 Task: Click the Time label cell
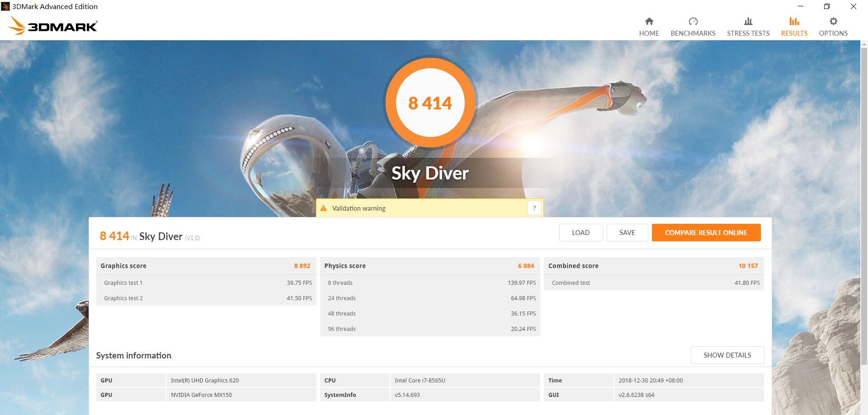pyautogui.click(x=579, y=380)
